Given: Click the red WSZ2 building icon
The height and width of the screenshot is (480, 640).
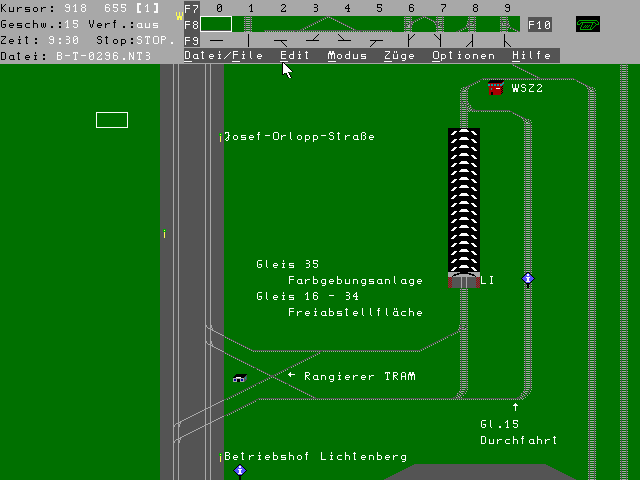Looking at the screenshot, I should coord(495,88).
